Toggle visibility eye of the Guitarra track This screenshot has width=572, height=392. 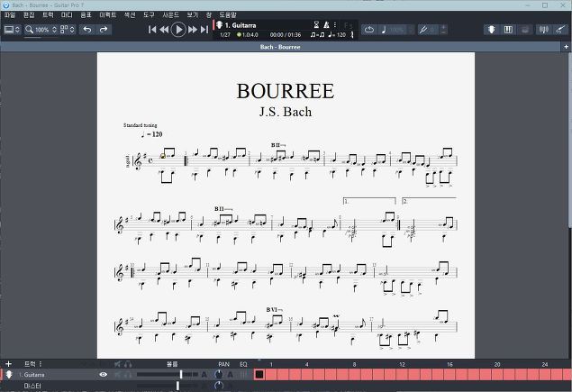(x=104, y=375)
